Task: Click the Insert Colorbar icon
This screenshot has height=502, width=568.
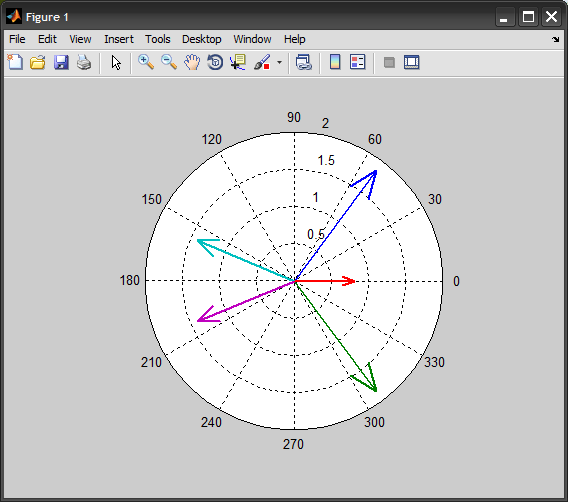Action: tap(335, 62)
